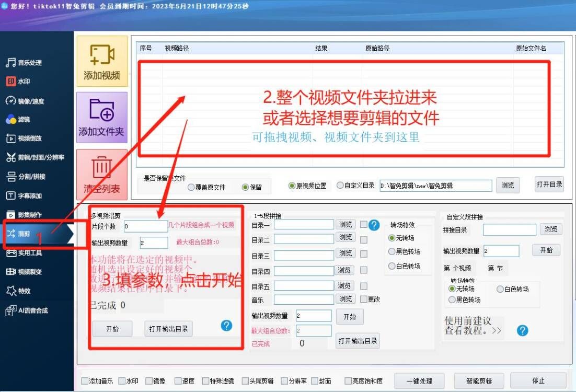
Task: Select the 视频裂变 film icon
Action: [10, 271]
